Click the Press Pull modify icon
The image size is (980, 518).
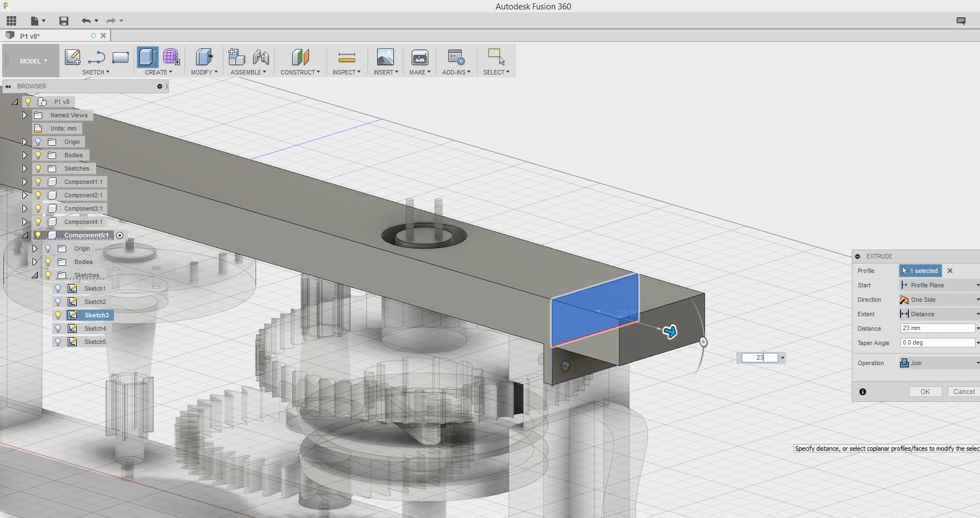(x=204, y=57)
